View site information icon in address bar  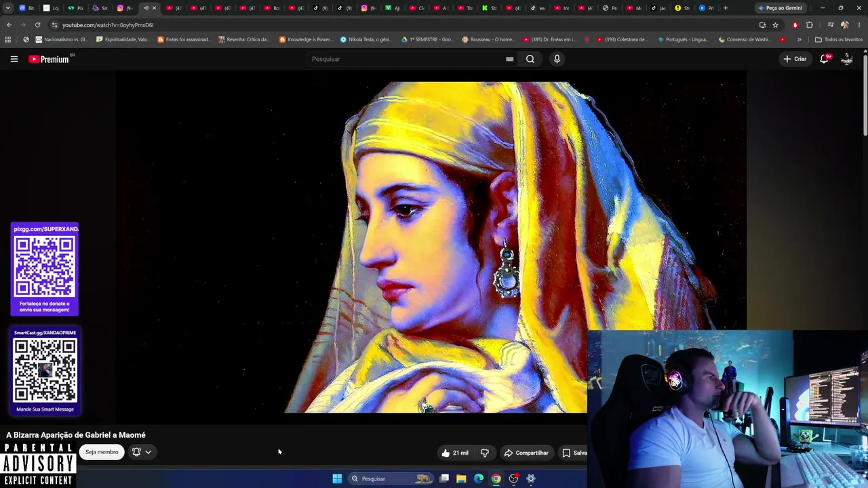pyautogui.click(x=54, y=25)
